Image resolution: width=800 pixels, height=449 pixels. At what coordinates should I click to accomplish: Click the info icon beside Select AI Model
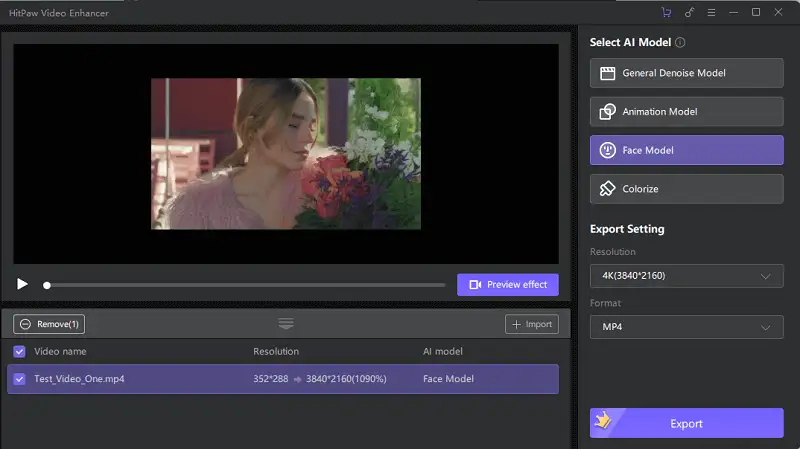[681, 43]
